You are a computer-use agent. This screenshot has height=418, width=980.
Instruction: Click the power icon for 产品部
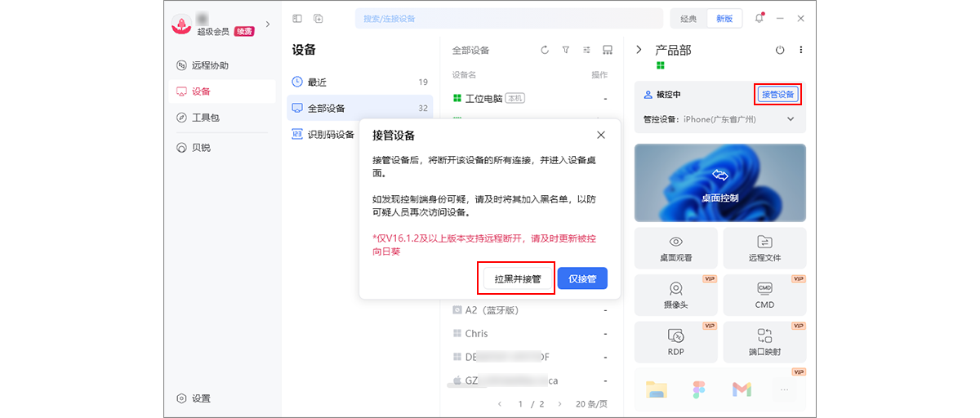[x=780, y=50]
